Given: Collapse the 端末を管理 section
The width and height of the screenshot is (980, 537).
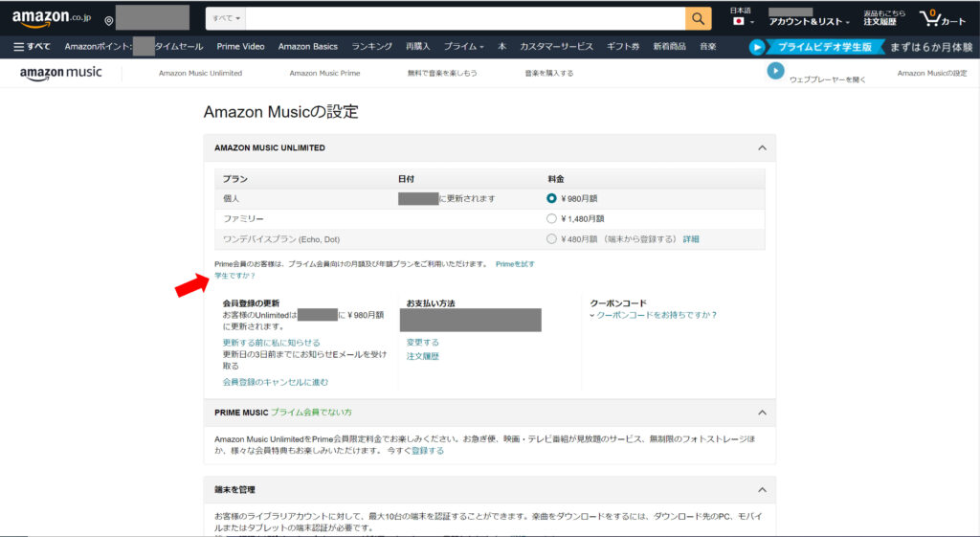Looking at the screenshot, I should pos(762,489).
